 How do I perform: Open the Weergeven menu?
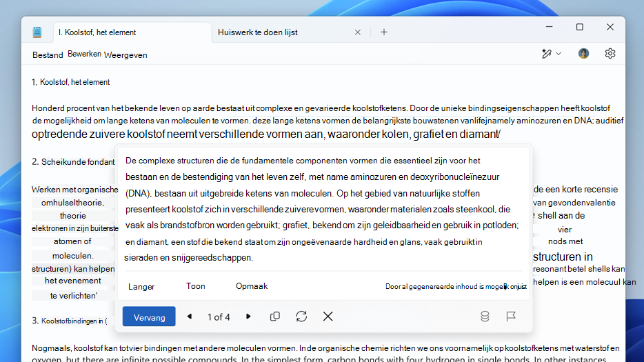tap(125, 55)
